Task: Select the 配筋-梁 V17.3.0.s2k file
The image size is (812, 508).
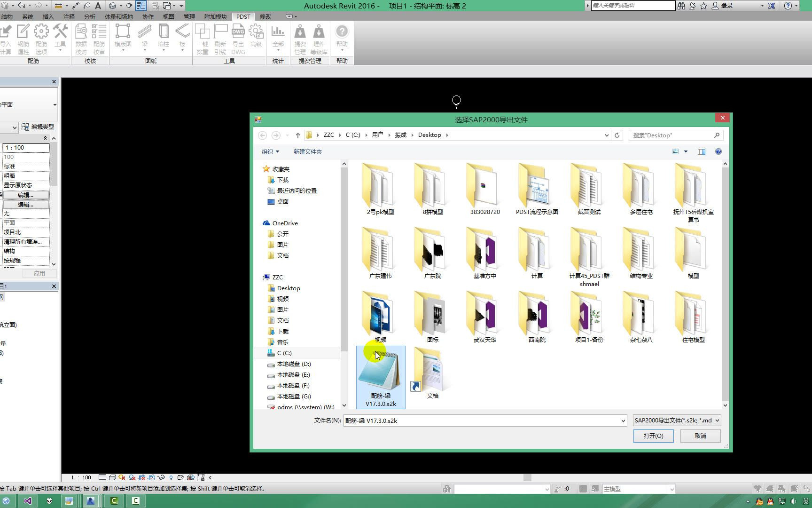Action: (x=381, y=377)
